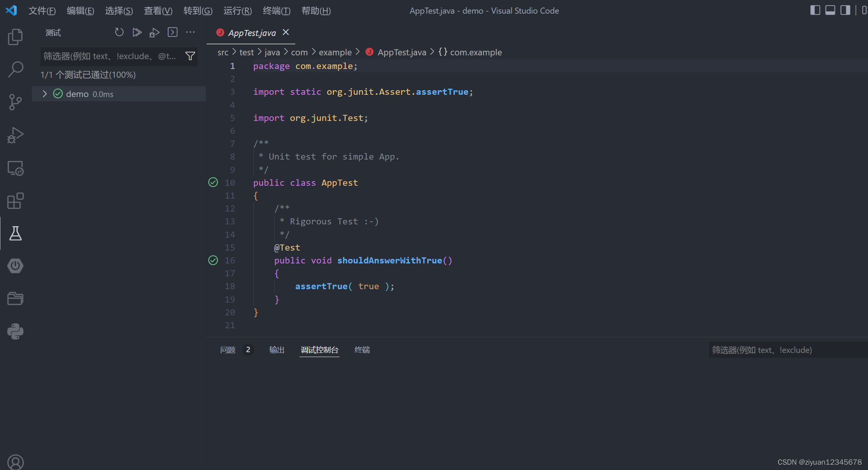Open the Testing panel in activity bar
The image size is (868, 470).
click(x=15, y=233)
